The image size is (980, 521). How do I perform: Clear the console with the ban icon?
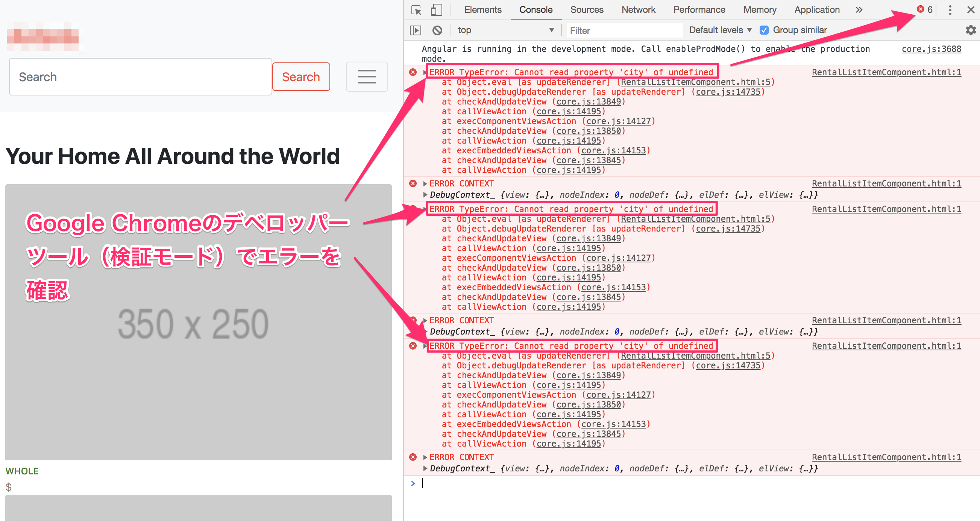437,30
